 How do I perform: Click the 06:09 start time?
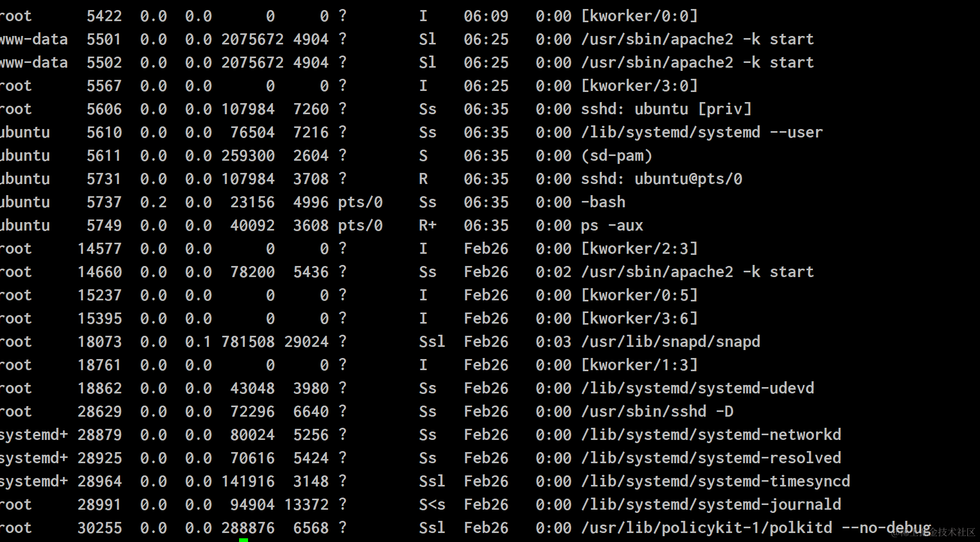486,16
